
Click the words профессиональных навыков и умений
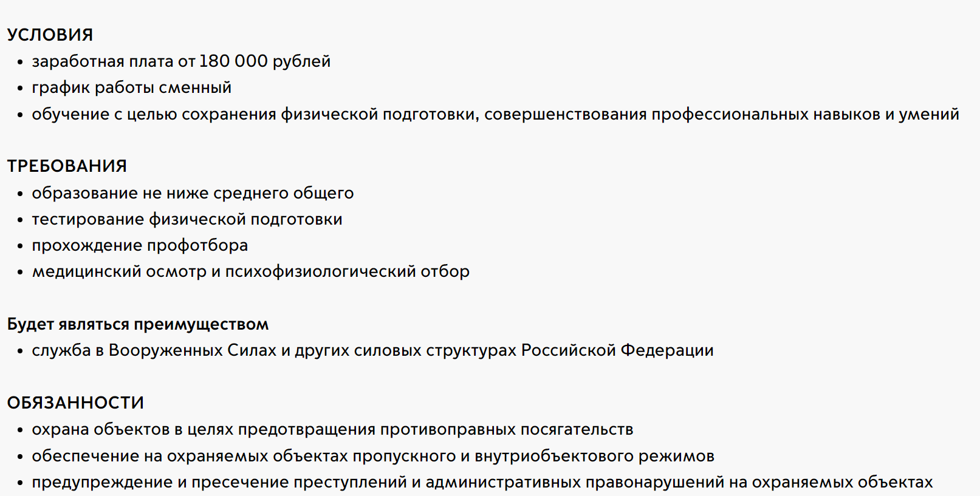tap(806, 114)
